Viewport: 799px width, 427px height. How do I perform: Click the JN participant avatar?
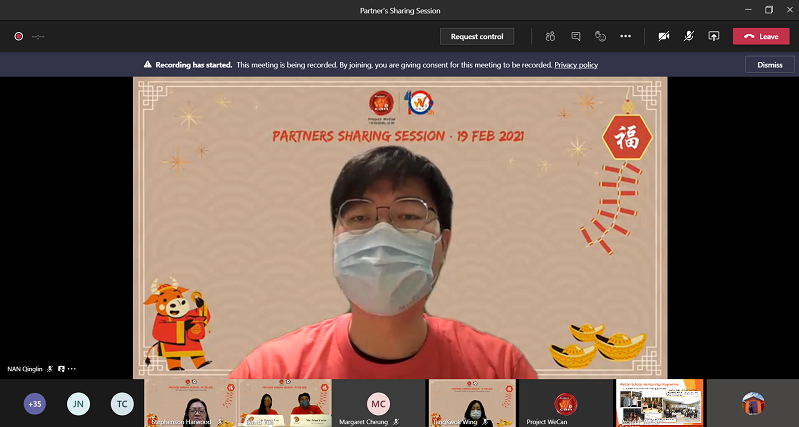(78, 403)
